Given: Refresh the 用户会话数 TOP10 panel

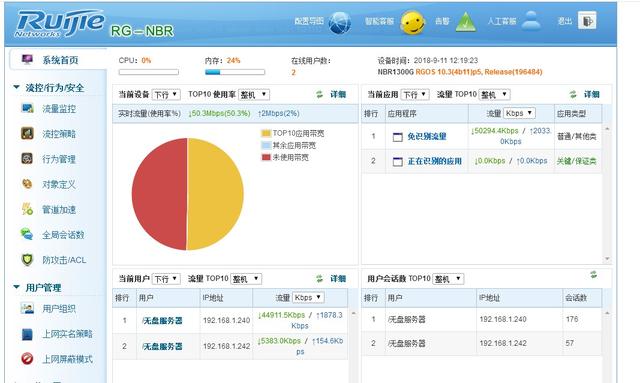Looking at the screenshot, I should coord(593,275).
